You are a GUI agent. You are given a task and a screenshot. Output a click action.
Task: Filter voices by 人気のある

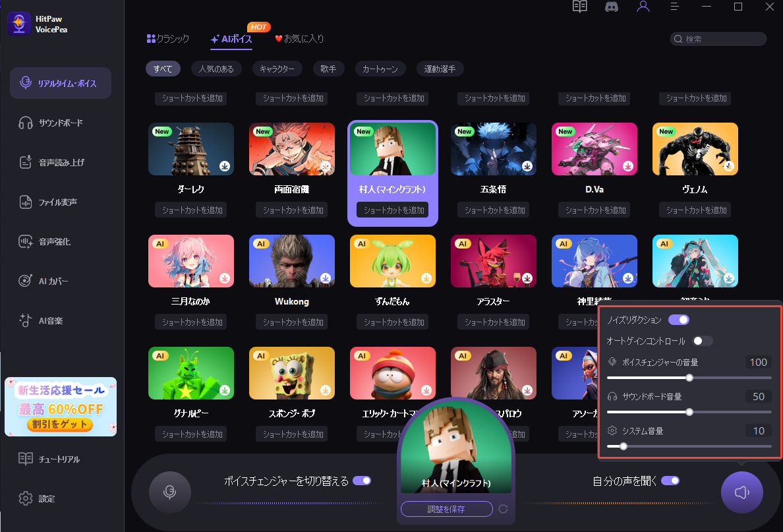(216, 69)
